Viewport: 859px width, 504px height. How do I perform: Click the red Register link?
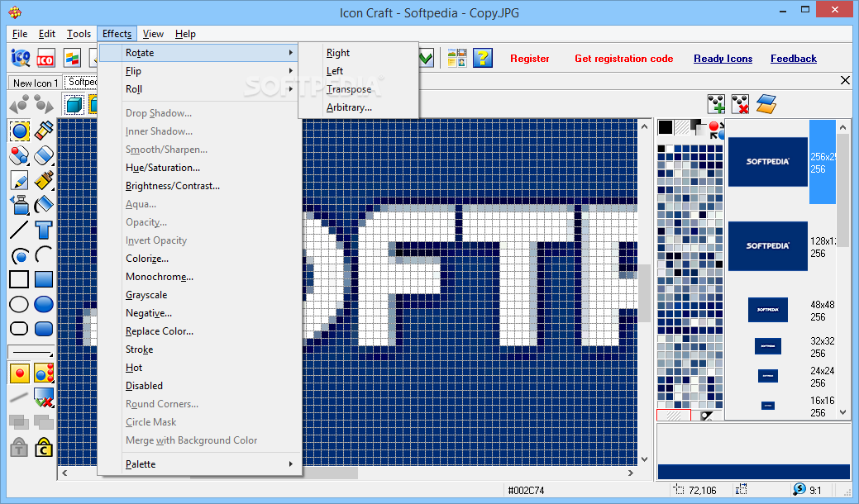tap(530, 59)
